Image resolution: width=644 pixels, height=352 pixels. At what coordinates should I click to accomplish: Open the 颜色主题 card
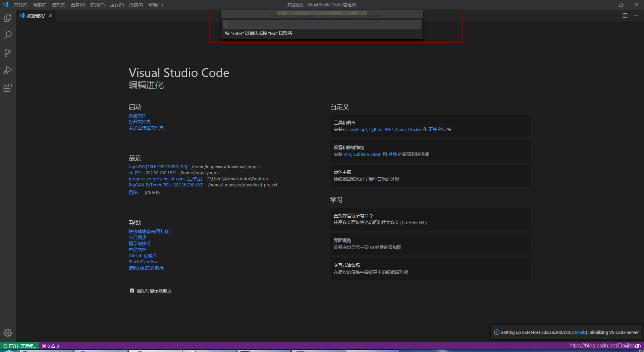[430, 176]
